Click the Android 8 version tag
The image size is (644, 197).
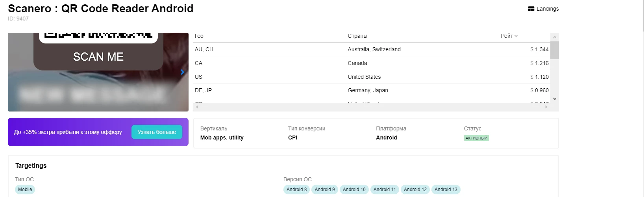coord(296,190)
